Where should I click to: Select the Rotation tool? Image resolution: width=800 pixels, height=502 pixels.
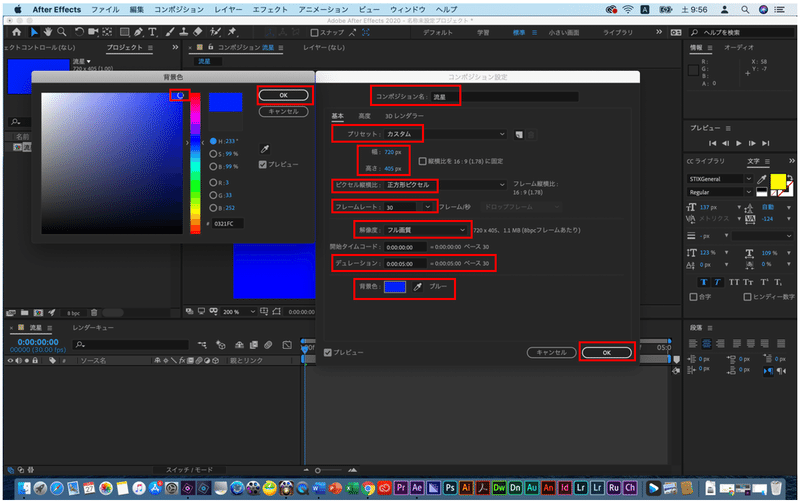coord(79,32)
